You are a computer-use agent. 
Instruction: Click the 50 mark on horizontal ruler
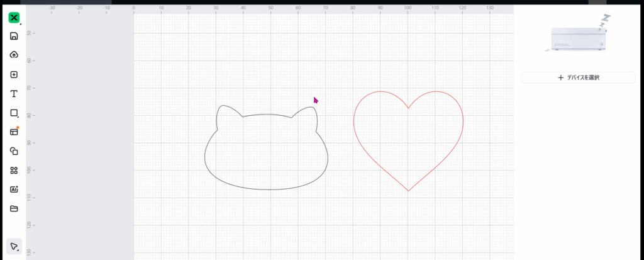270,9
